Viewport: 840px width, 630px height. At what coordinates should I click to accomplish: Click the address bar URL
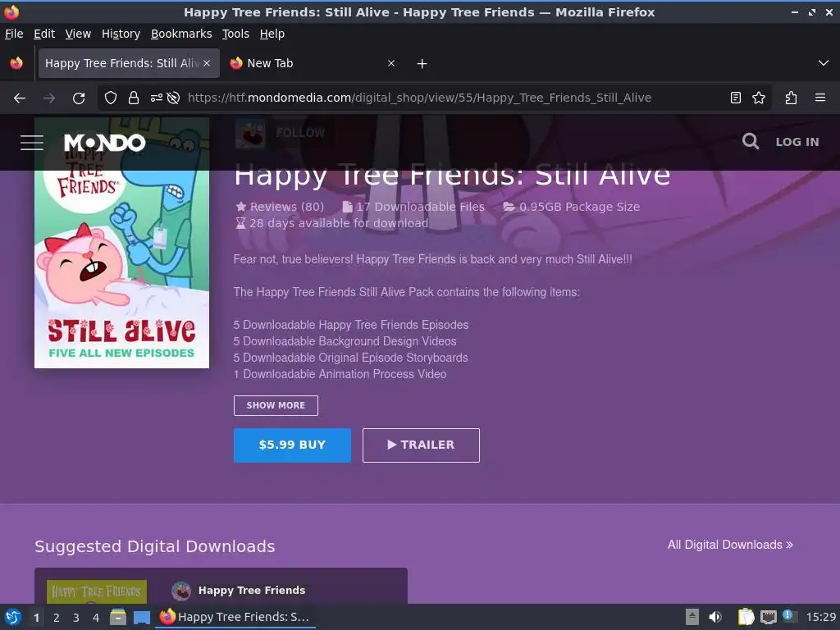point(419,98)
